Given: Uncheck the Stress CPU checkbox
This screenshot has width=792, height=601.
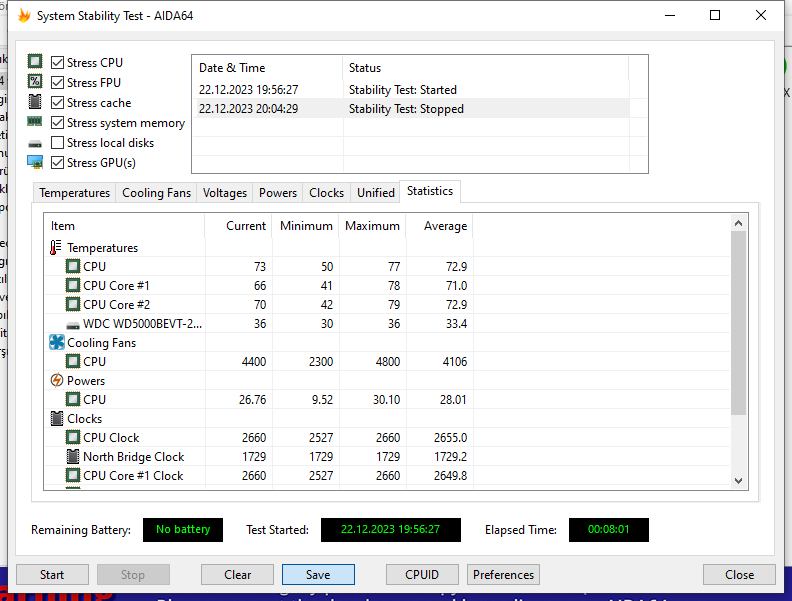Looking at the screenshot, I should [x=58, y=63].
